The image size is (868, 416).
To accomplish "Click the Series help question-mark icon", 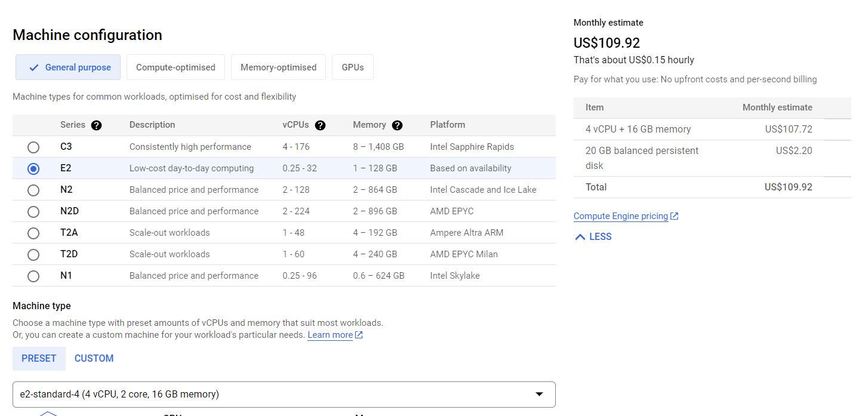I will pyautogui.click(x=96, y=125).
